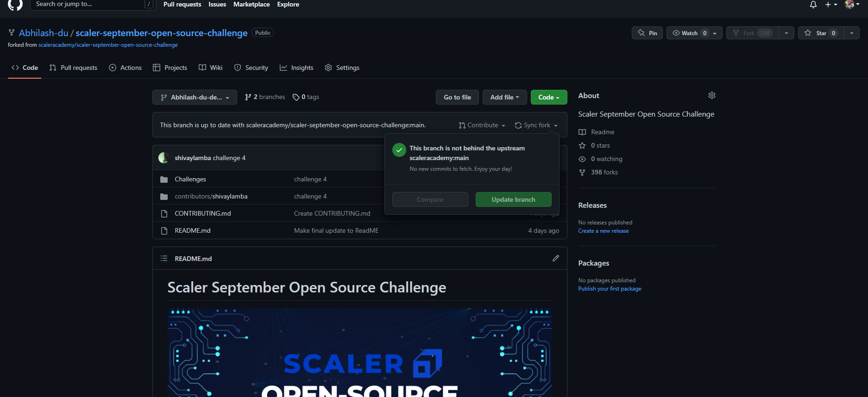Open shivaylamba commit author avatar
868x397 pixels.
coord(164,158)
